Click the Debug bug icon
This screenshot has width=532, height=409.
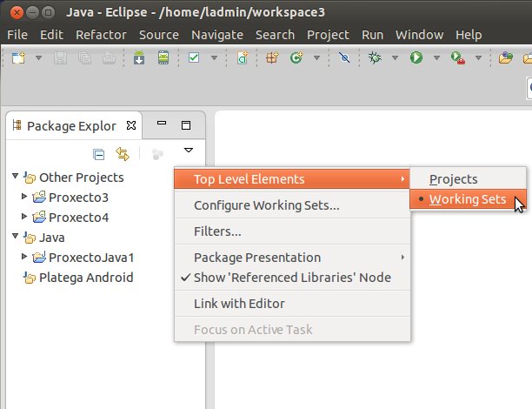click(375, 57)
